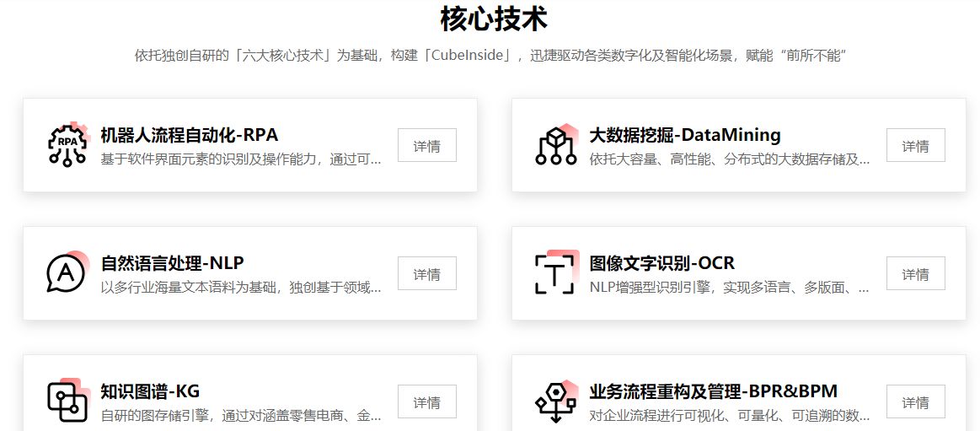Screen dimensions: 980x431
Task: Click the description starting 以多行业海量文本
Action: pos(241,288)
